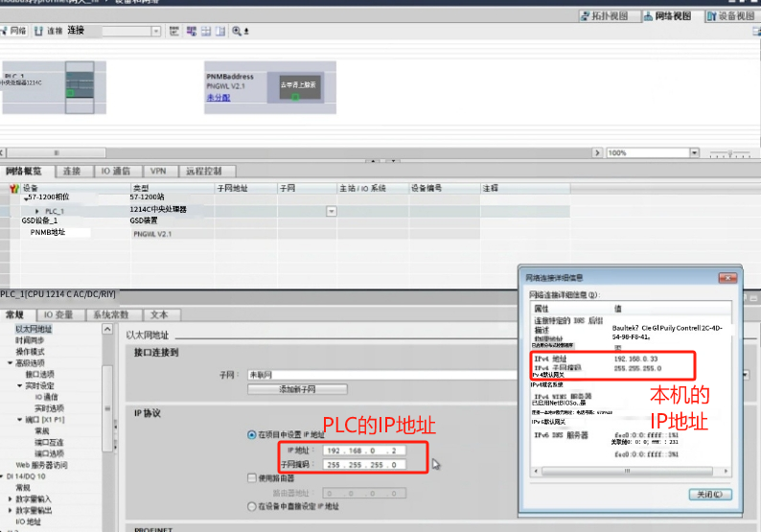Open the VPN tab
The height and width of the screenshot is (532, 761).
click(158, 172)
